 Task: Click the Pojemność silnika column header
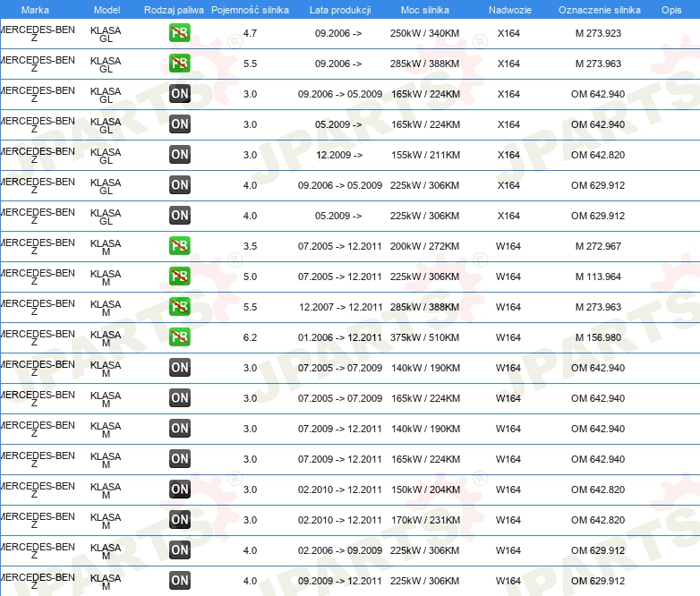[x=250, y=10]
